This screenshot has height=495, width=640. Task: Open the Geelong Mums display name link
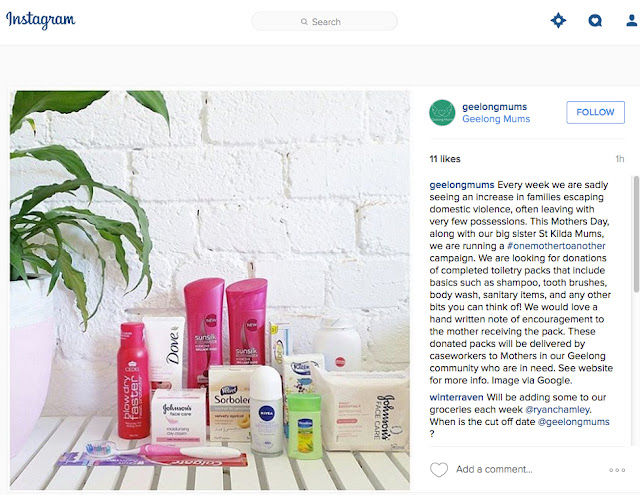pos(496,119)
